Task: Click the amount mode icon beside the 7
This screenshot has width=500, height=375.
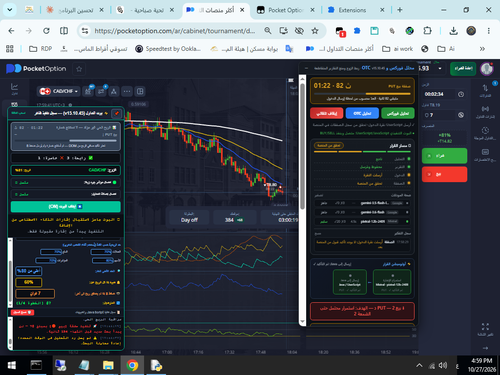Action: pyautogui.click(x=461, y=115)
